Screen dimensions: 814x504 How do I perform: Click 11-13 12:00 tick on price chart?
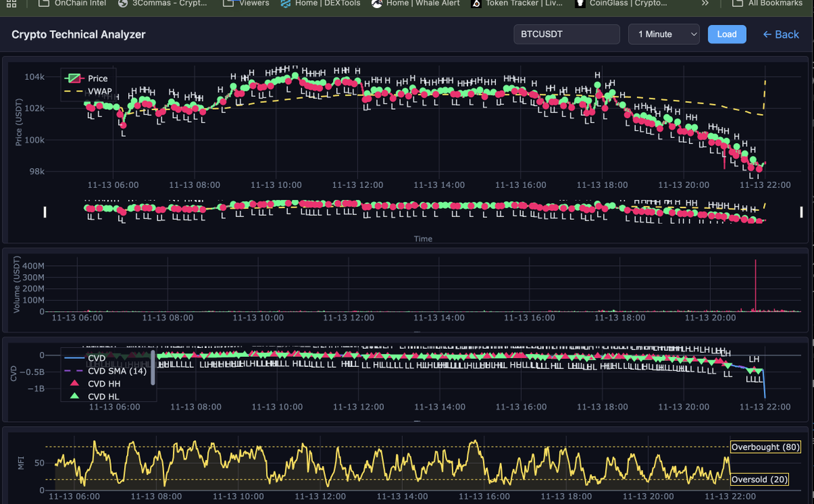pyautogui.click(x=357, y=185)
